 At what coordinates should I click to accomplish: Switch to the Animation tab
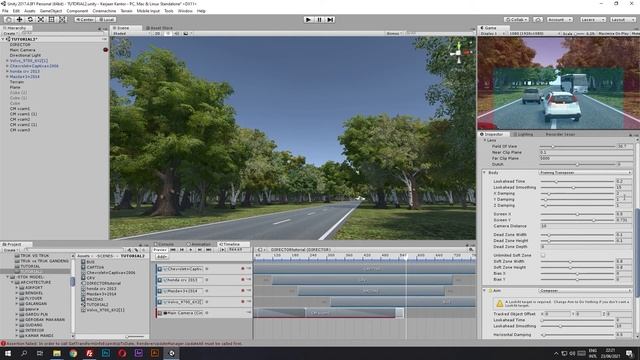[x=199, y=244]
